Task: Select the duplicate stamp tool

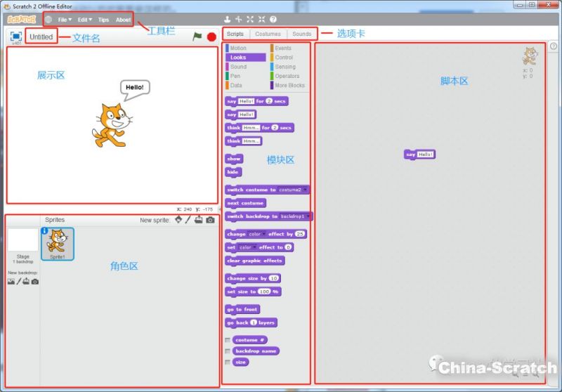Action: pos(227,19)
